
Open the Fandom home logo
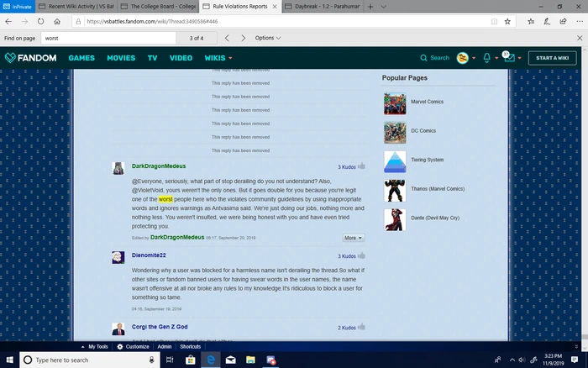click(31, 58)
